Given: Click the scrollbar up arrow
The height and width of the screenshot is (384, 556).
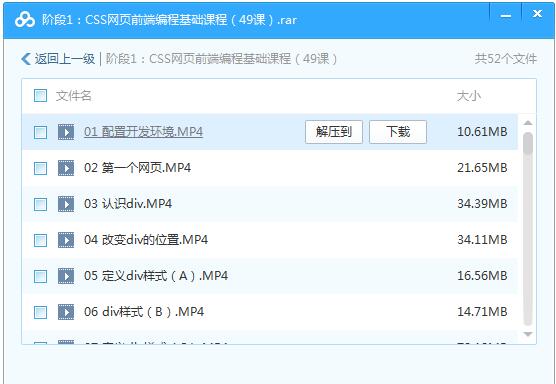Looking at the screenshot, I should 528,123.
